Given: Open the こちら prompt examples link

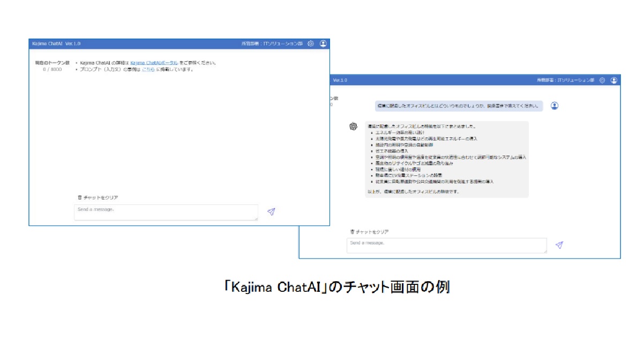Looking at the screenshot, I should (148, 69).
